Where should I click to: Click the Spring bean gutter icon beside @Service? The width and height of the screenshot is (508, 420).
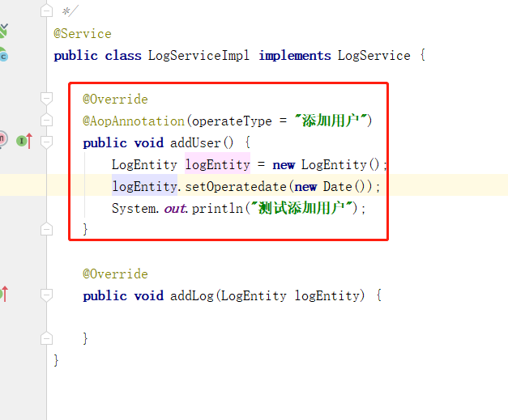tap(4, 31)
